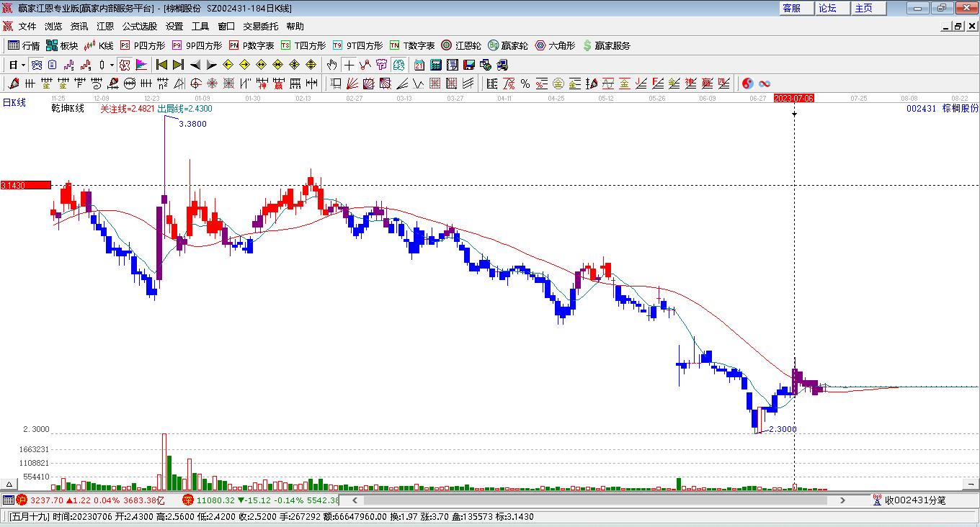Select the hand pan tool
The height and width of the screenshot is (527, 980).
coord(331,65)
